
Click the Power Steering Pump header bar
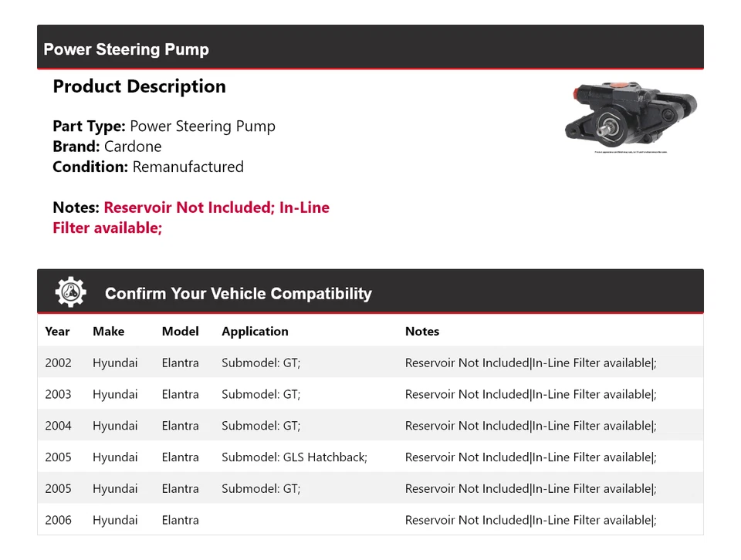pyautogui.click(x=370, y=49)
